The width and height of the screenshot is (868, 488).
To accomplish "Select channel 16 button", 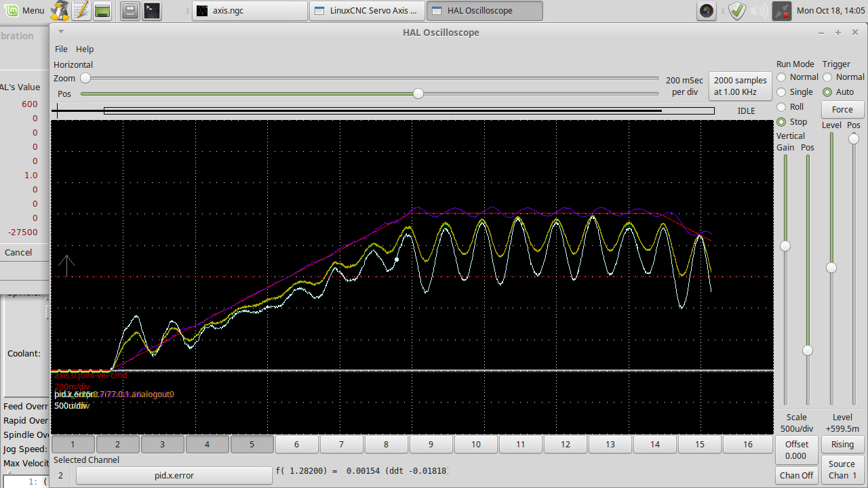I will (747, 445).
